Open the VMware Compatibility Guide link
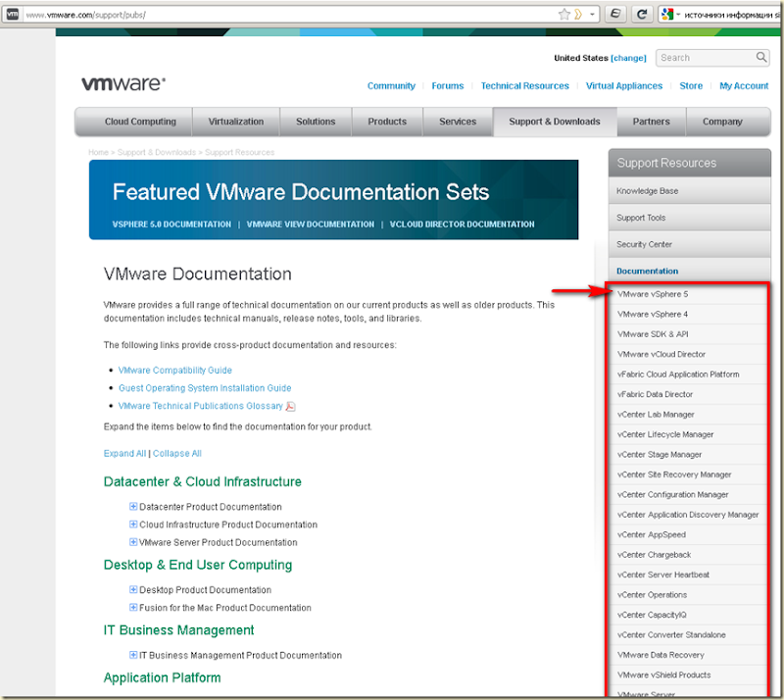This screenshot has width=784, height=700. tap(175, 371)
